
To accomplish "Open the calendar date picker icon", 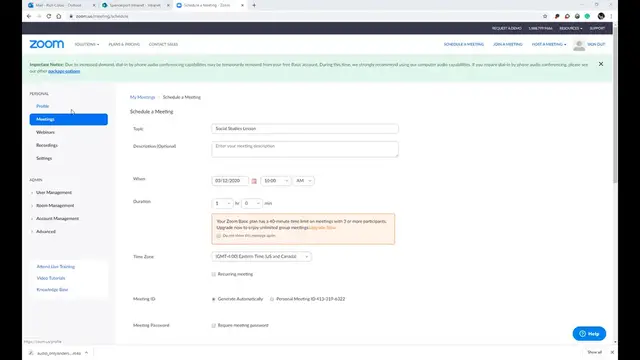I will (x=254, y=181).
